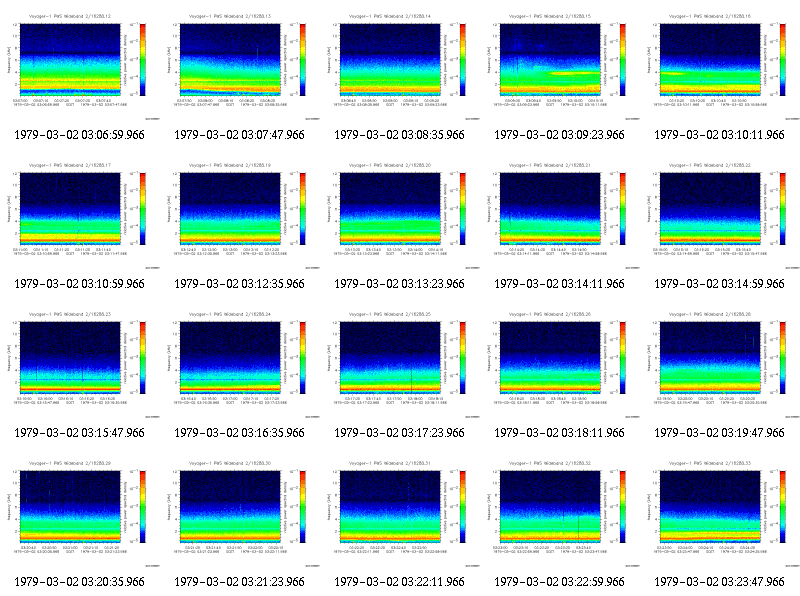The image size is (800, 596).
Task: Click caption text 1979-03-02 03:06:59.966
Action: [80, 135]
